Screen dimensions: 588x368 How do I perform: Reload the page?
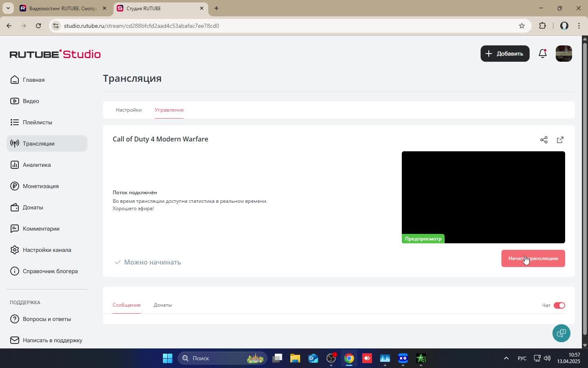pos(38,26)
